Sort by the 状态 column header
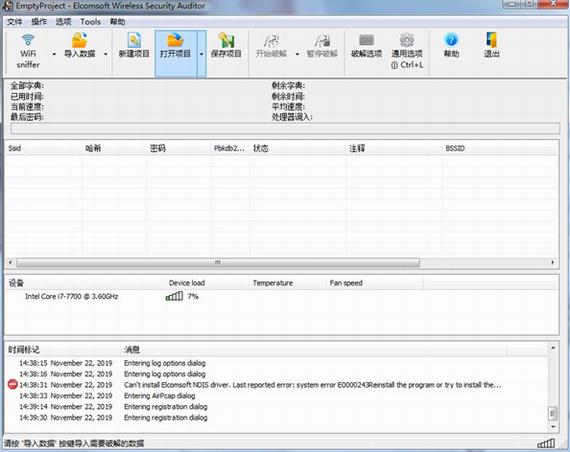This screenshot has width=570, height=452. point(298,148)
